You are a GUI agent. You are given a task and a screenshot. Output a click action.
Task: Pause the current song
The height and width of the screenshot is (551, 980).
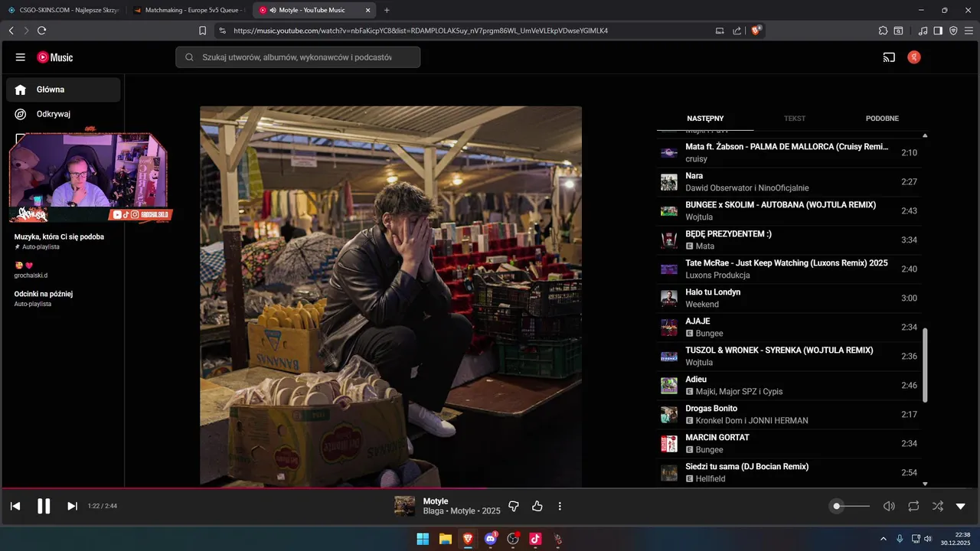[44, 506]
